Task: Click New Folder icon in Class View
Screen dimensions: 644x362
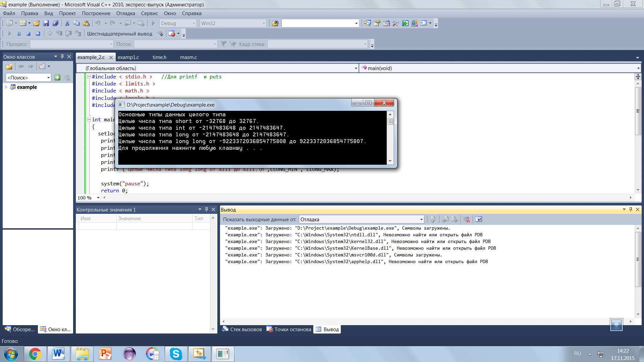Action: click(x=9, y=66)
